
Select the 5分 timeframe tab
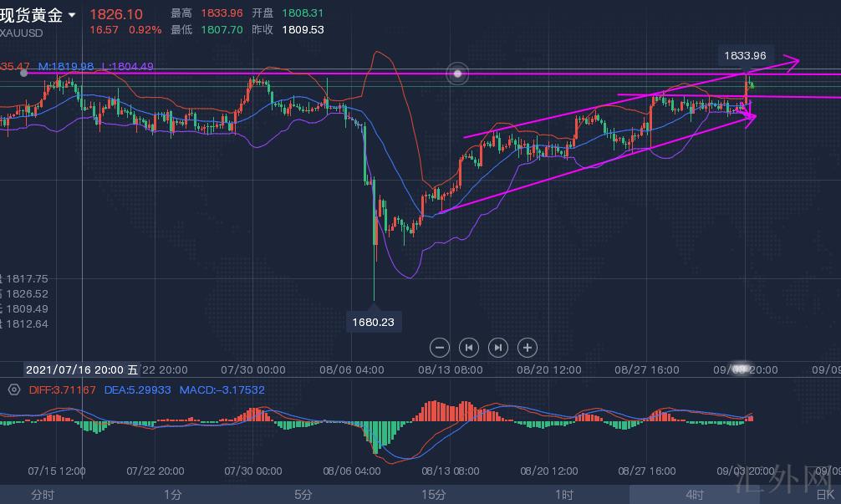point(303,495)
